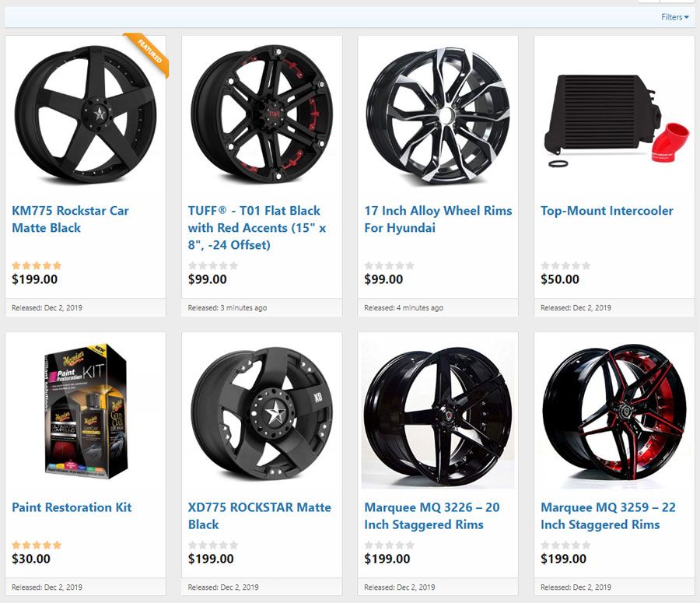Viewport: 700px width, 603px height.
Task: Click the Featured ribbon on KM775 card
Action: tap(150, 52)
